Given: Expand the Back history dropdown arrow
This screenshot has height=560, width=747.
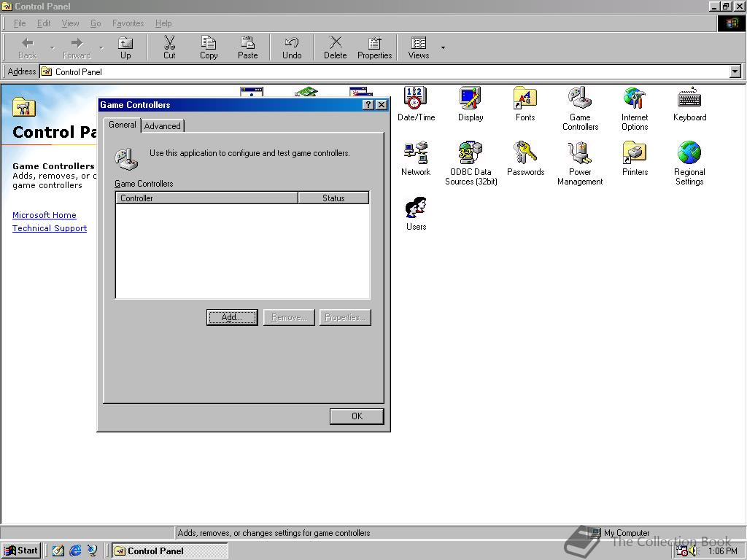Looking at the screenshot, I should (52, 47).
